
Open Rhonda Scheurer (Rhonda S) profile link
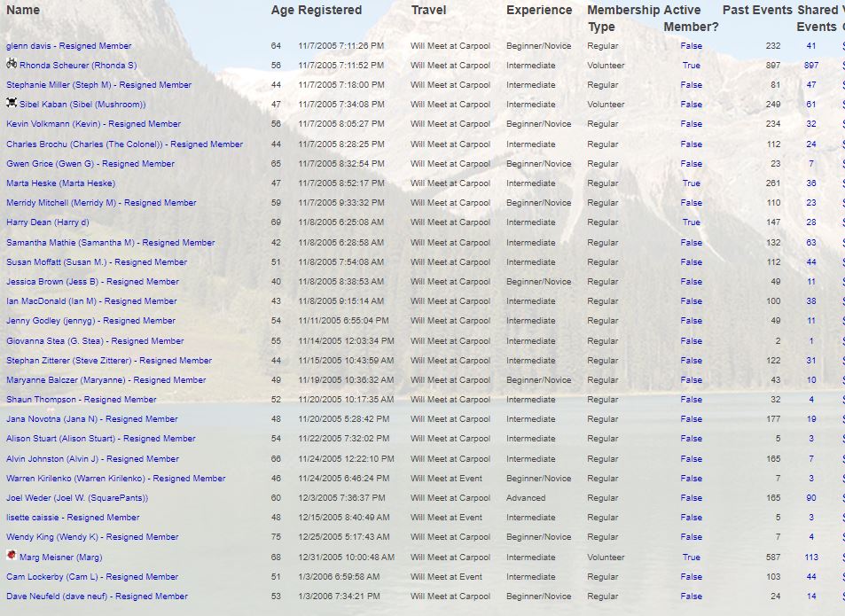(78, 66)
